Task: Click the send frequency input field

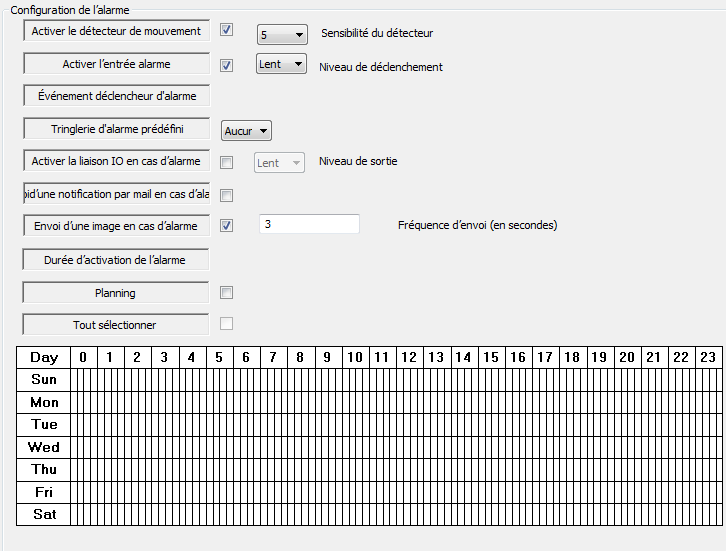Action: click(x=309, y=225)
